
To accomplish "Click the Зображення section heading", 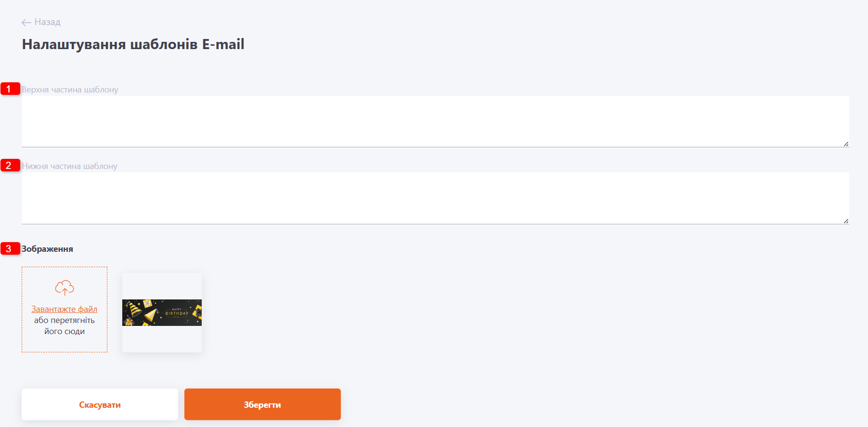I will [47, 249].
